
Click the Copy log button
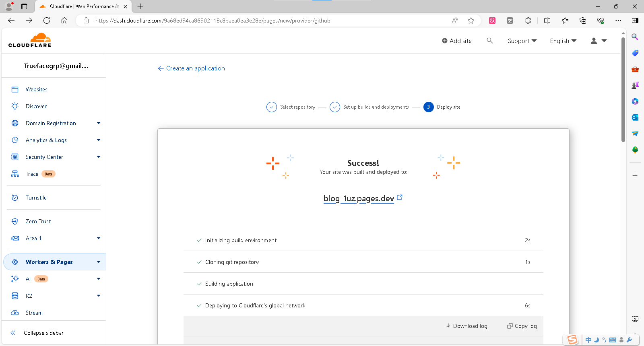click(x=522, y=326)
